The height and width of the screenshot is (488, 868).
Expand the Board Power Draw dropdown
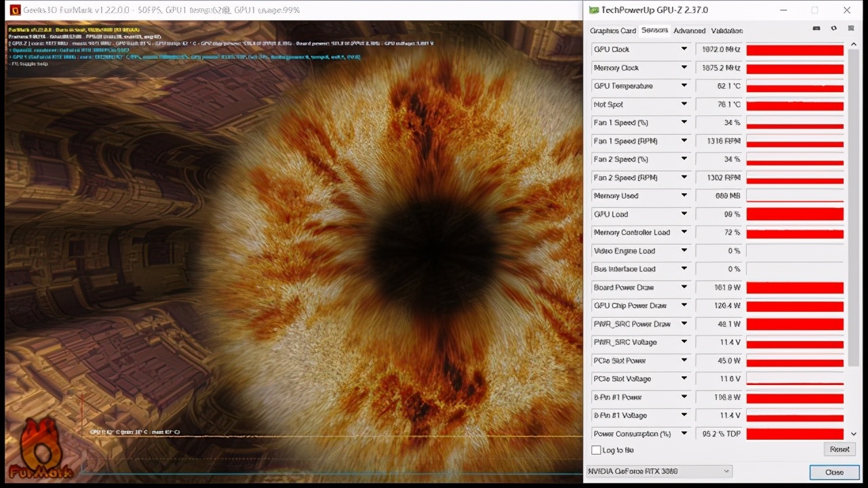pos(684,287)
